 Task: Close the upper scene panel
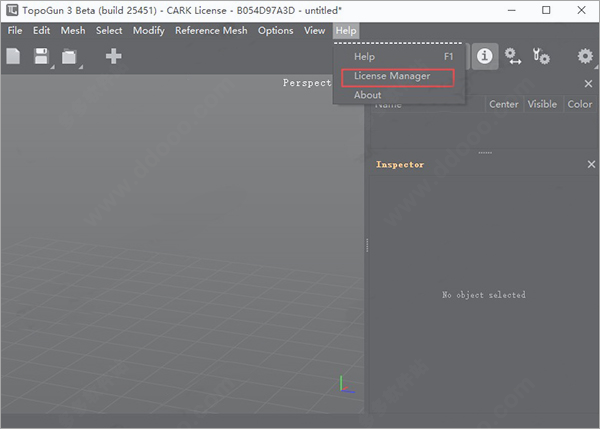pos(589,83)
